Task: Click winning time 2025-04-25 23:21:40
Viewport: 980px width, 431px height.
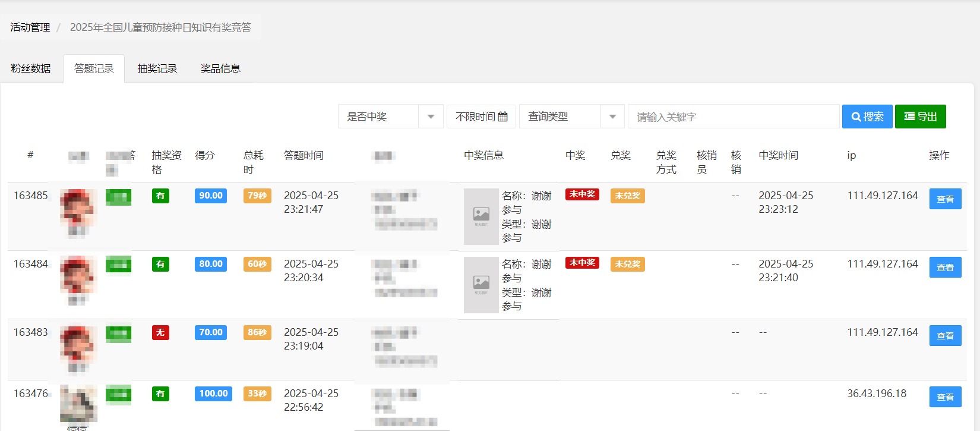Action: [x=786, y=270]
